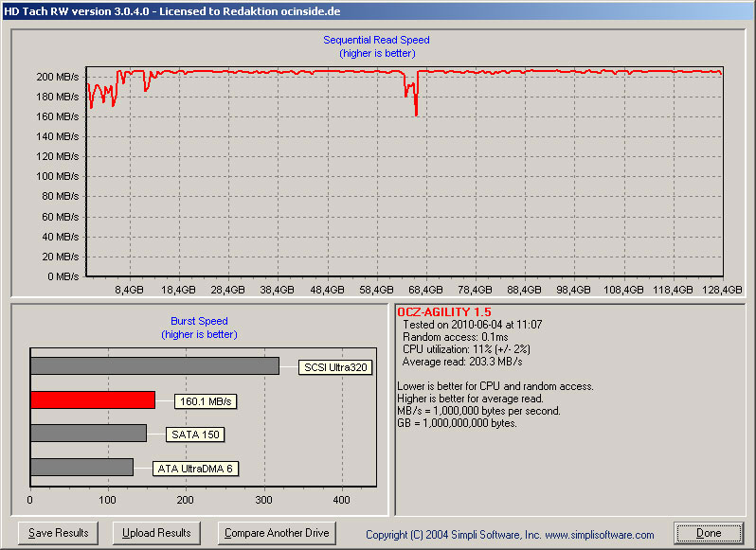756x550 pixels.
Task: Click the Copyright (C) 2004 Simpli Software, Inc. www.simplisoftware.com line
Action: (x=510, y=535)
